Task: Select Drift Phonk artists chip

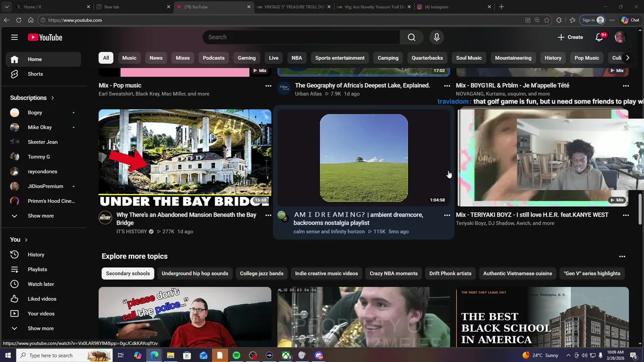Action: click(x=450, y=274)
